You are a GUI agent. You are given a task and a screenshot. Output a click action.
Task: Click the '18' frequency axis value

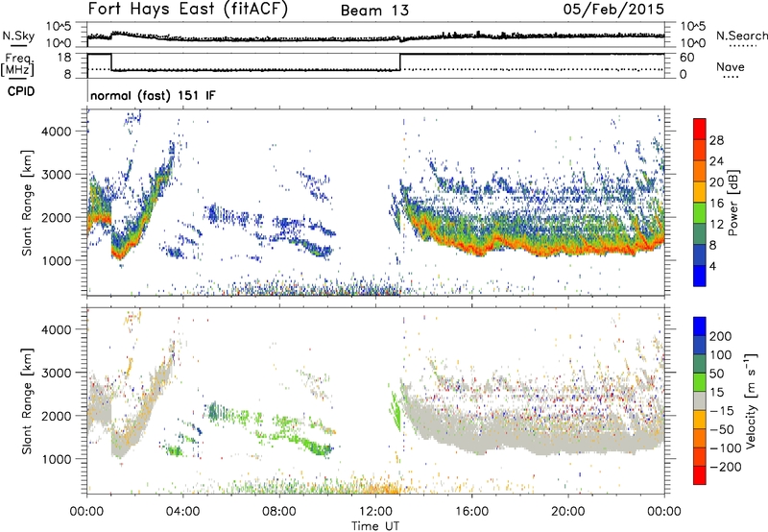(64, 57)
